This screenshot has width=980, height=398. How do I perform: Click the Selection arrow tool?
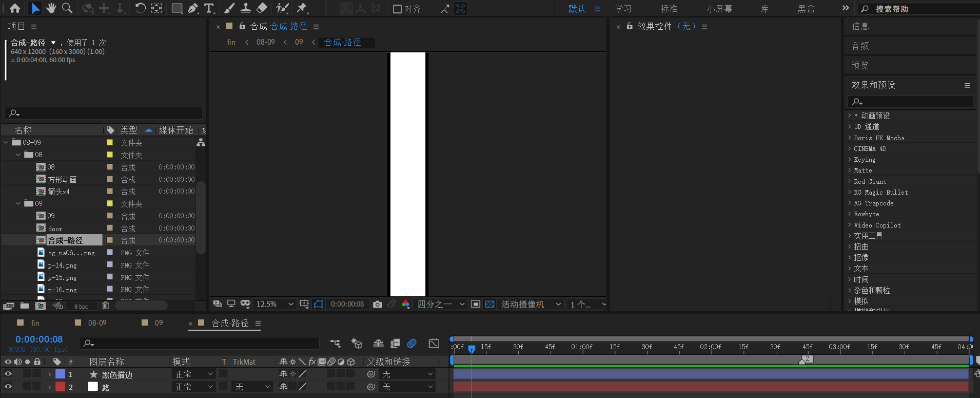coord(35,8)
